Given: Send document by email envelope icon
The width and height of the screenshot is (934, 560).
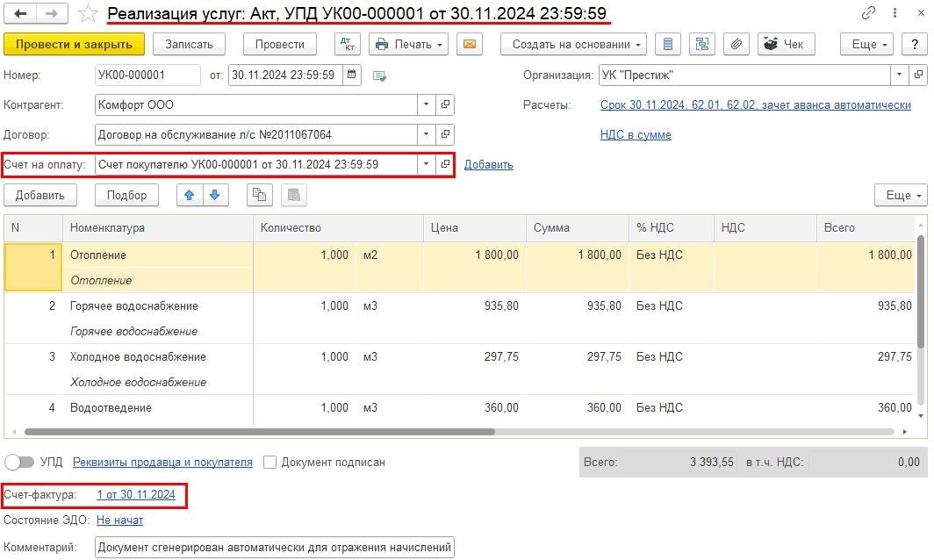Looking at the screenshot, I should (470, 44).
